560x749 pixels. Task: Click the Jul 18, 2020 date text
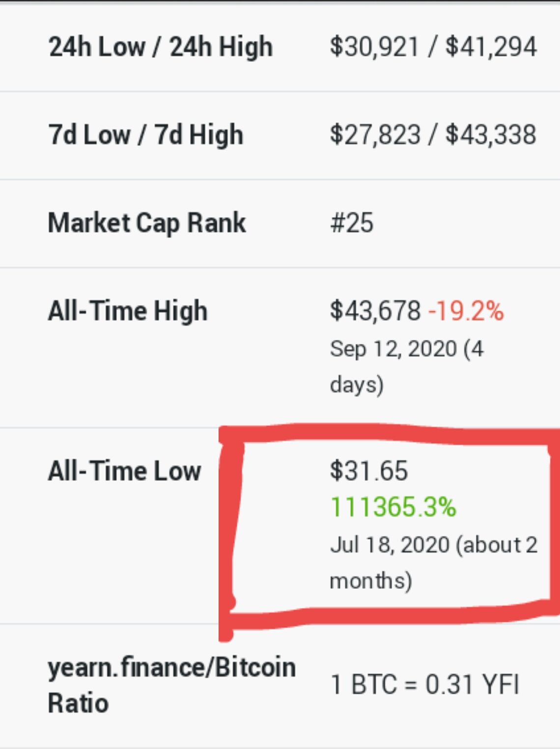390,545
